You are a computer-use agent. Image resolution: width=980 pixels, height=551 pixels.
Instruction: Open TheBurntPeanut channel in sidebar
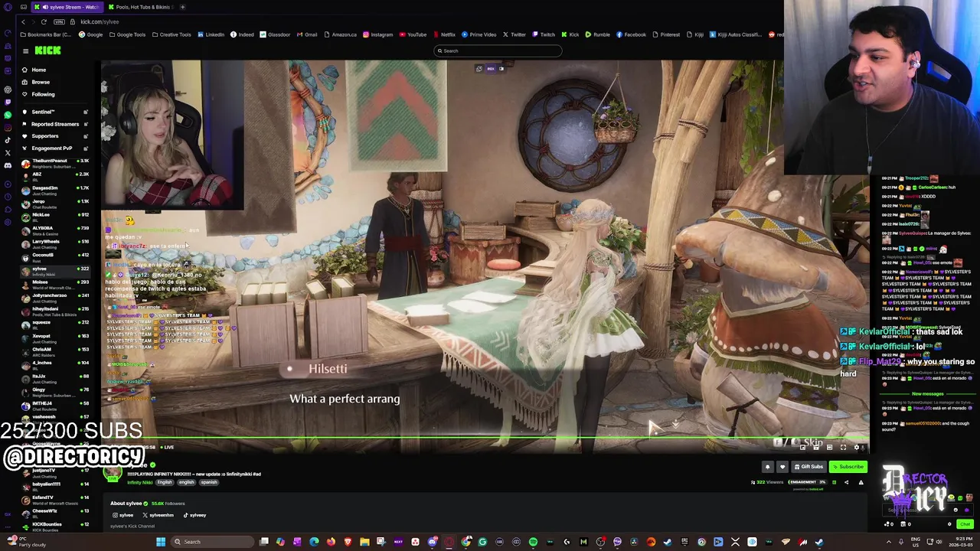pyautogui.click(x=55, y=163)
